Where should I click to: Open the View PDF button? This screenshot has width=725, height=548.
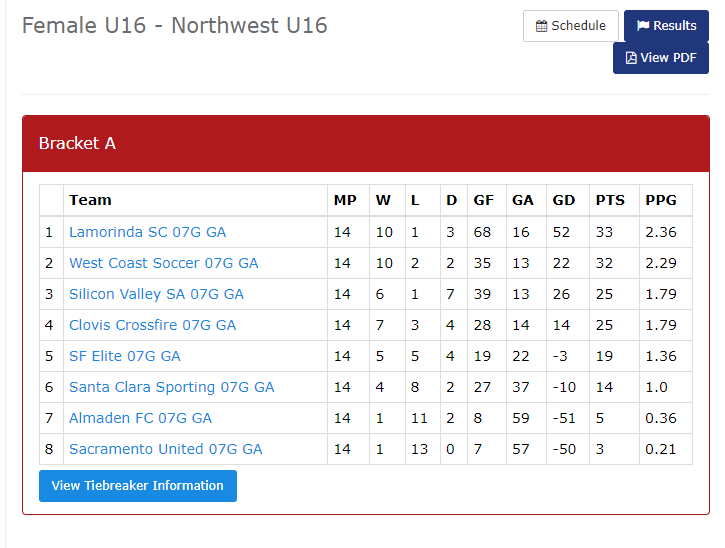pos(661,58)
